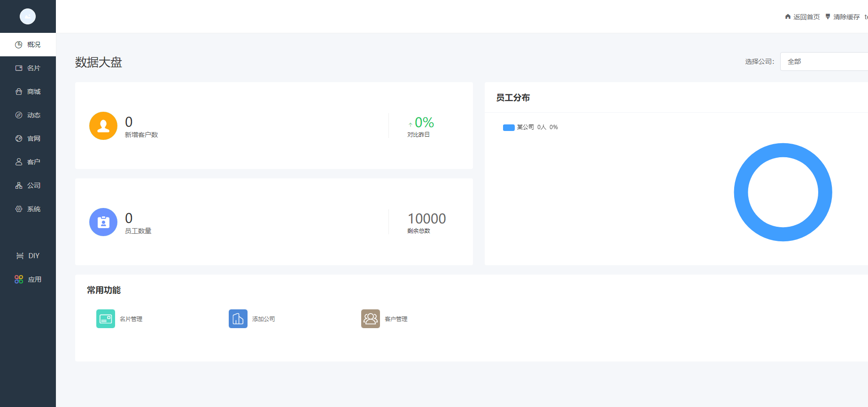Viewport: 868px width, 407px height.
Task: Open the 客户 menu item
Action: (28, 162)
